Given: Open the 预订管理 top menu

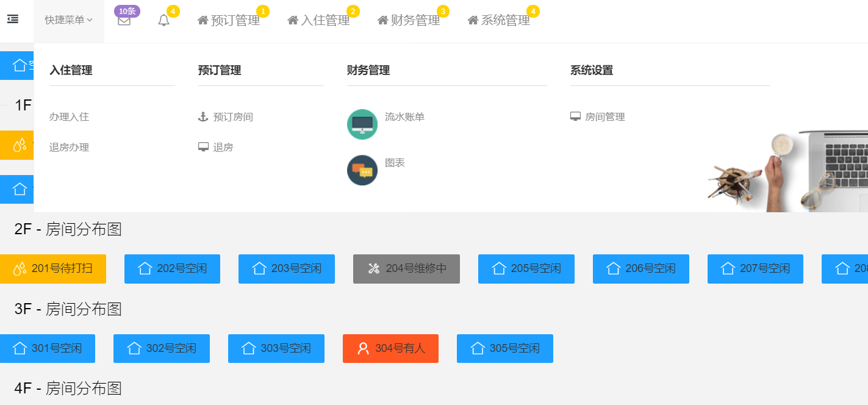Looking at the screenshot, I should click(x=229, y=21).
